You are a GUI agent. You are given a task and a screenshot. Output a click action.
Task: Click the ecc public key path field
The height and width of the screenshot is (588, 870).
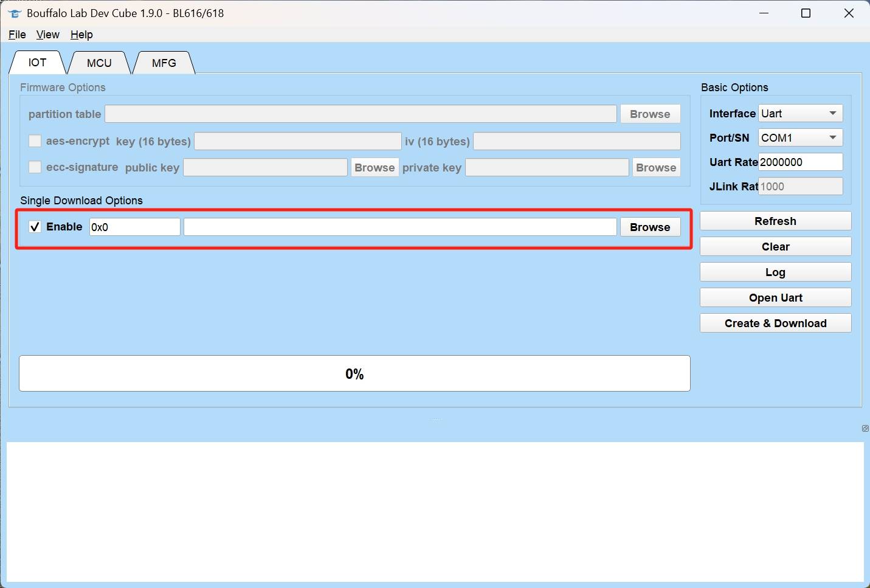266,168
